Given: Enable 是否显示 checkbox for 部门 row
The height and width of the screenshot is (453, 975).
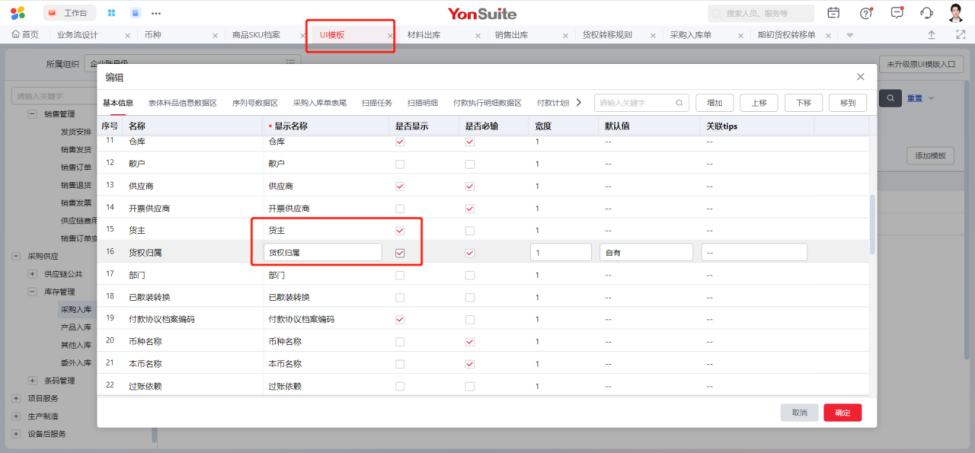Looking at the screenshot, I should point(400,275).
